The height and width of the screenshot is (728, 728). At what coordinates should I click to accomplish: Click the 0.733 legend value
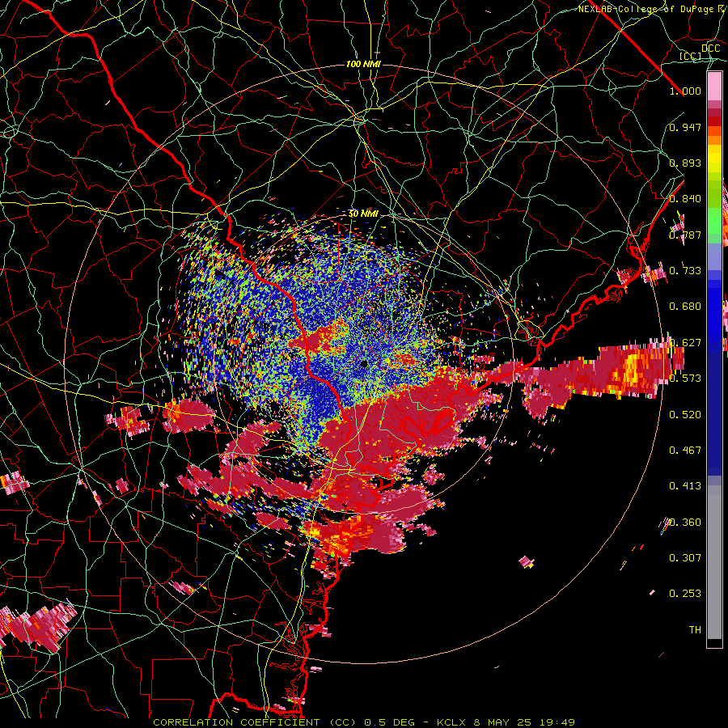coord(685,271)
